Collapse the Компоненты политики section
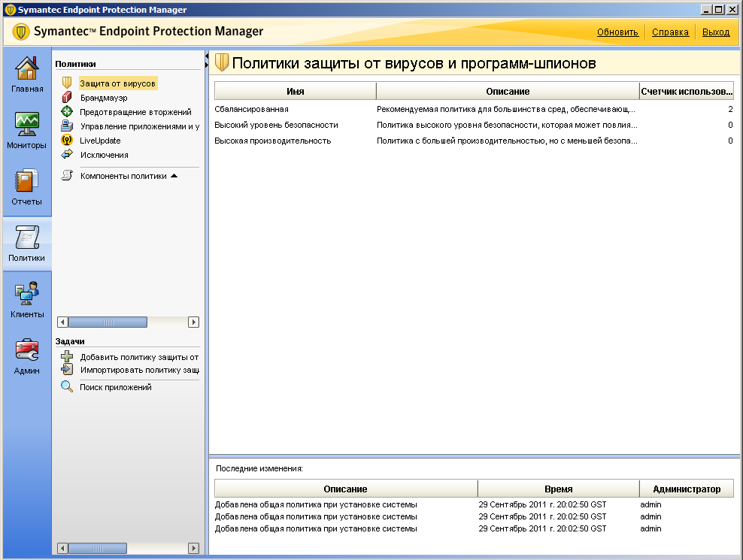This screenshot has width=743, height=560. 174,176
